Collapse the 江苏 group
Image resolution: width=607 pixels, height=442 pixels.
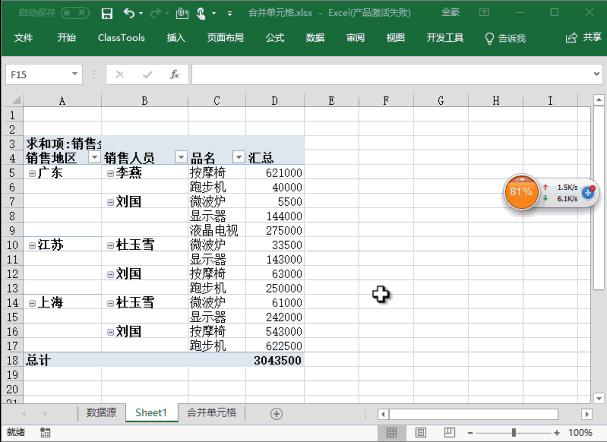pos(33,246)
